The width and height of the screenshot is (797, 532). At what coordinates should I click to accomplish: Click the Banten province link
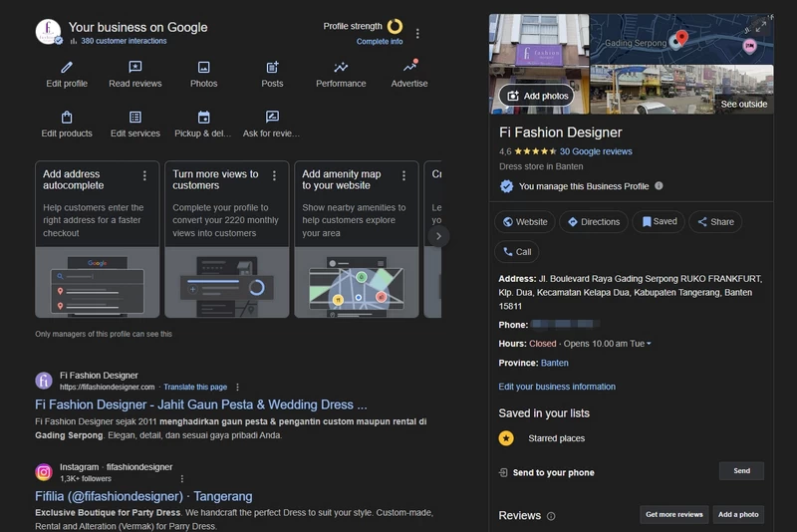pyautogui.click(x=555, y=363)
